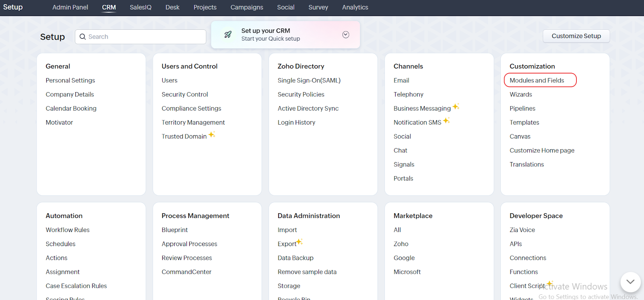Viewport: 644px width, 300px height.
Task: Open Data Backup
Action: (295, 258)
